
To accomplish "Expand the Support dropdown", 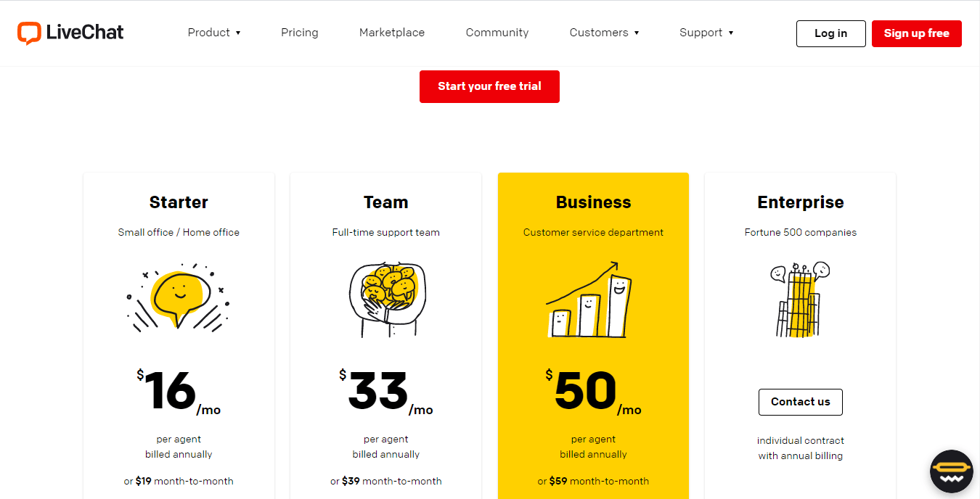I will 706,33.
